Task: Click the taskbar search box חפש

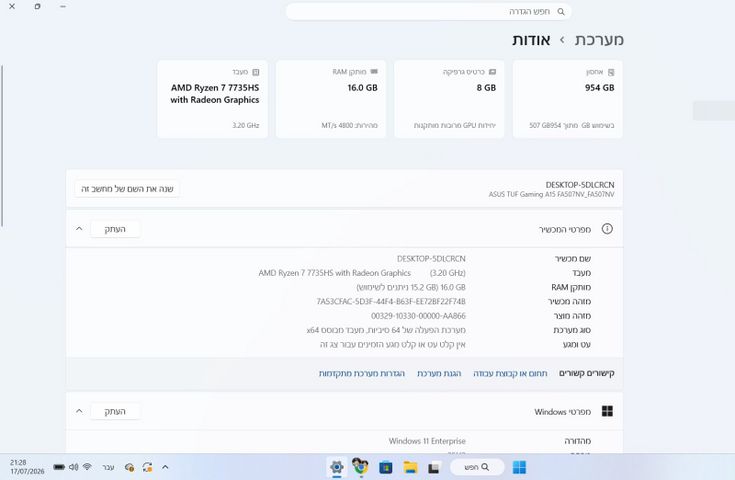Action: (x=477, y=467)
